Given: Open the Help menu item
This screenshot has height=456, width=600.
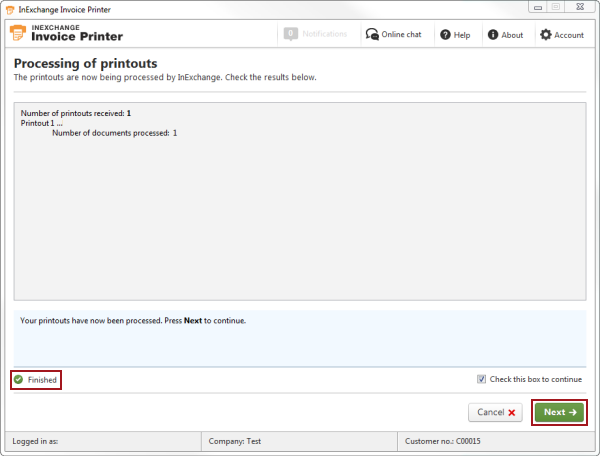Looking at the screenshot, I should tap(455, 35).
